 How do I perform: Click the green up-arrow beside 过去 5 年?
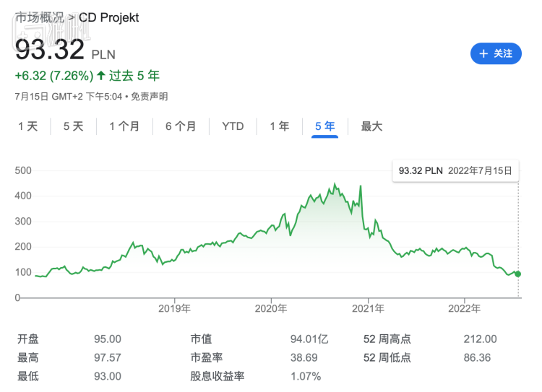pos(101,75)
